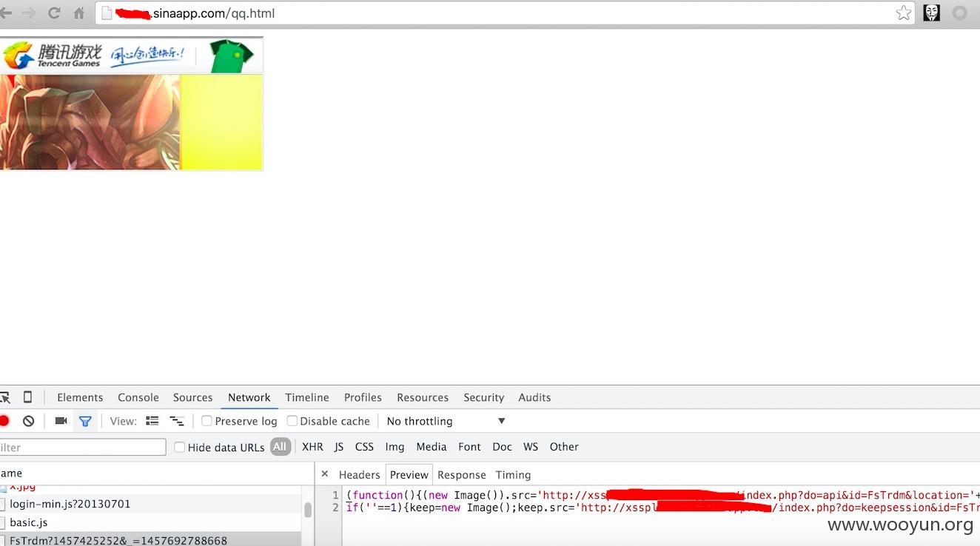Viewport: 980px width, 546px height.
Task: Open the Audits panel
Action: coord(534,397)
